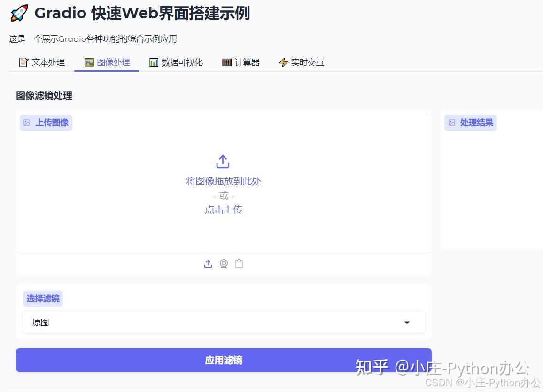Click the webcam capture icon
The height and width of the screenshot is (392, 543).
pyautogui.click(x=224, y=263)
